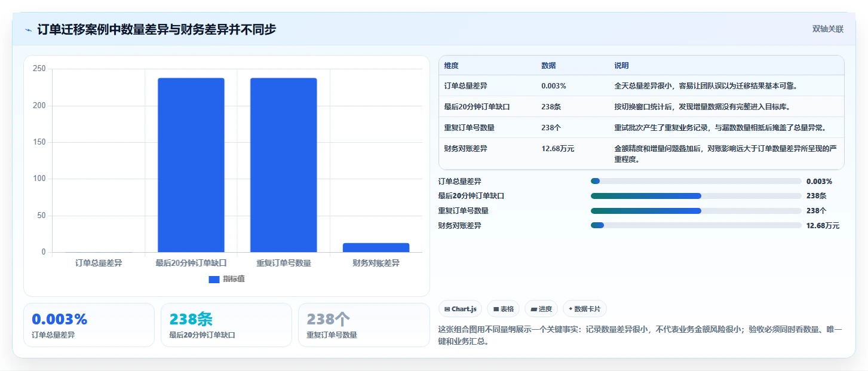Click the 最后20分钟订单缺口 x-axis label
Image resolution: width=868 pixels, height=371 pixels.
click(x=191, y=263)
